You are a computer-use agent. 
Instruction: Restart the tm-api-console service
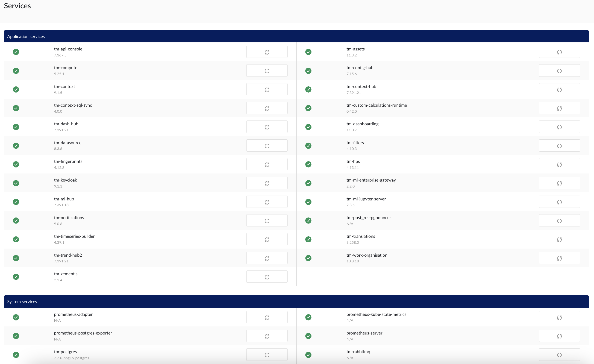(x=267, y=52)
